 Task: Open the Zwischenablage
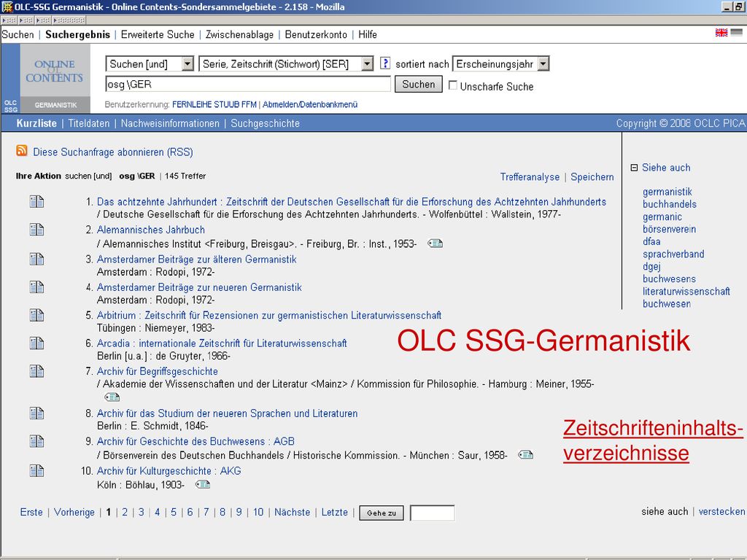[x=239, y=34]
